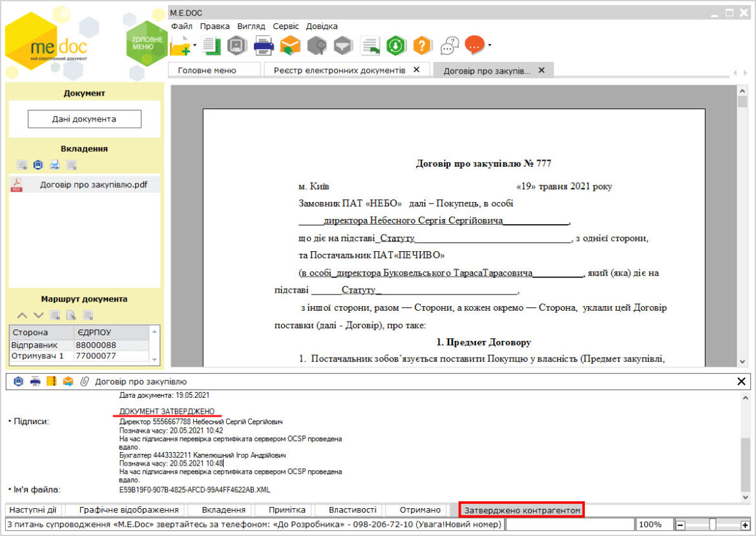Screen dimensions: 756x536
Task: Click the Дані документа button
Action: [85, 119]
